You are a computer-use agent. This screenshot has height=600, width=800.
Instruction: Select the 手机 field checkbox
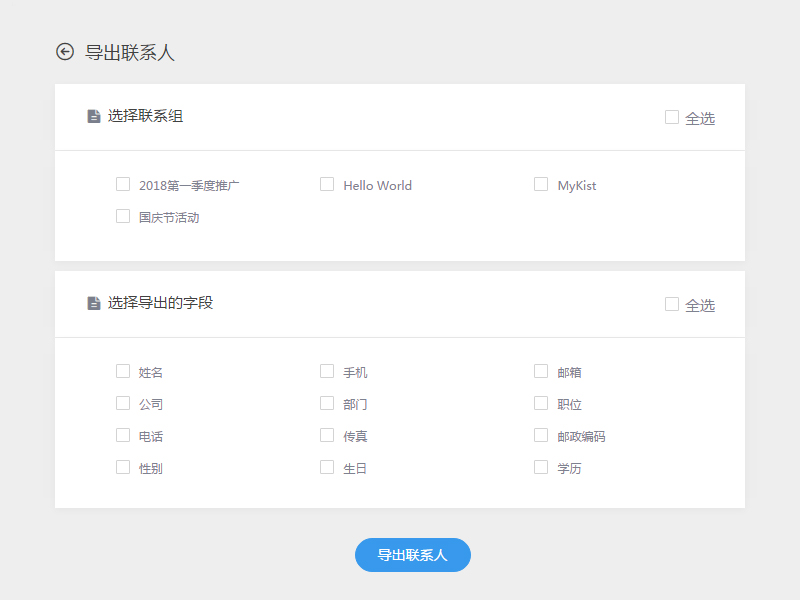(327, 371)
